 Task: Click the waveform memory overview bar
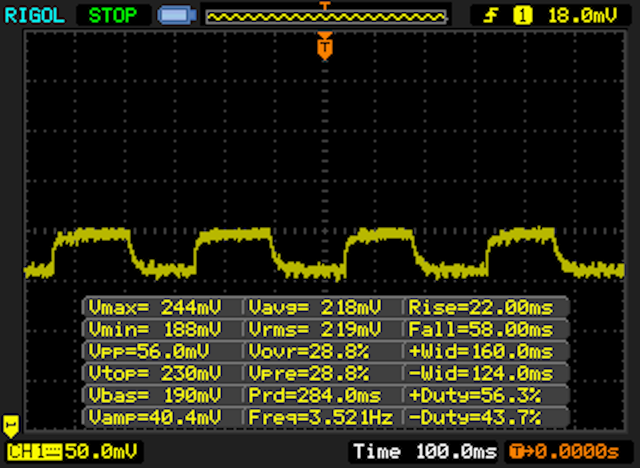pyautogui.click(x=326, y=17)
